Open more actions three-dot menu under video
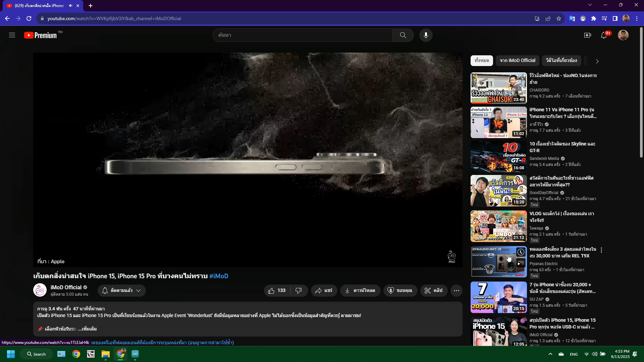This screenshot has width=644, height=362. pyautogui.click(x=457, y=291)
